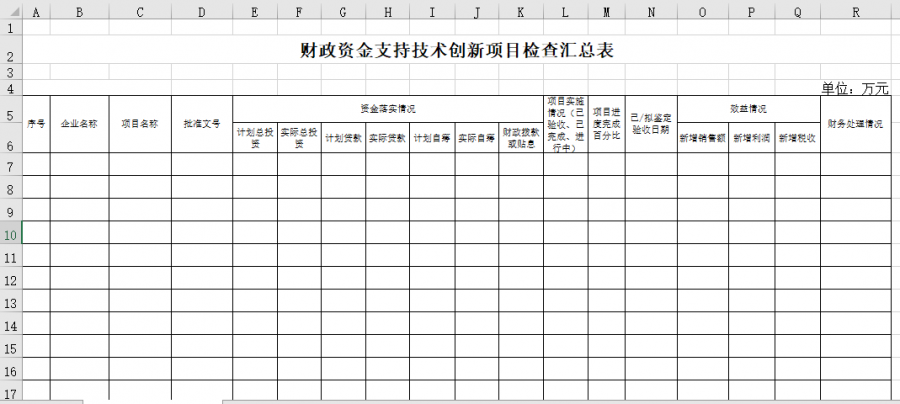Screen dimensions: 900x404
Task: Click row header 16
Action: [11, 369]
